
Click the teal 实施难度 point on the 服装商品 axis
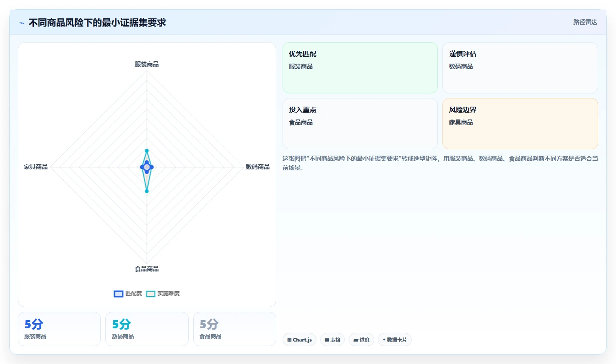[x=147, y=150]
